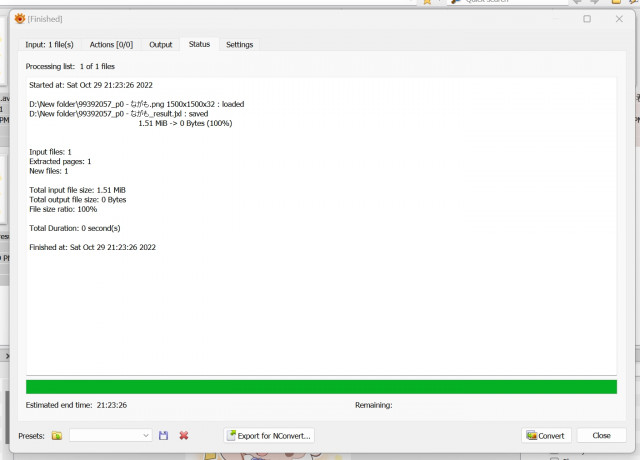The image size is (640, 460).
Task: Click the Convert button
Action: pos(546,436)
